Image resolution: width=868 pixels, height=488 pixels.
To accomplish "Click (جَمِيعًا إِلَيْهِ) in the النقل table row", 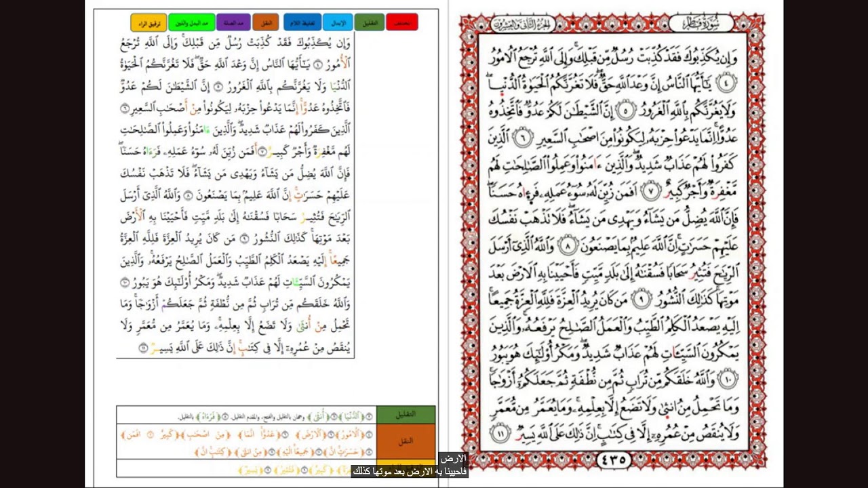I will coord(296,452).
